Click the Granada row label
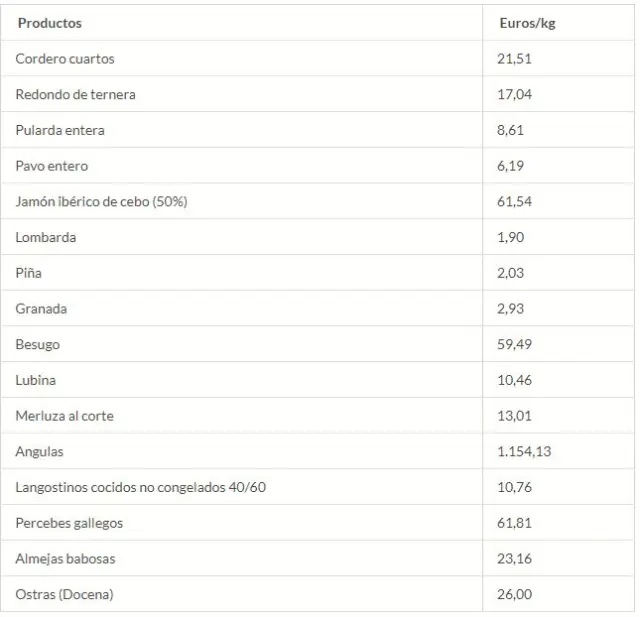The image size is (640, 617). point(41,309)
